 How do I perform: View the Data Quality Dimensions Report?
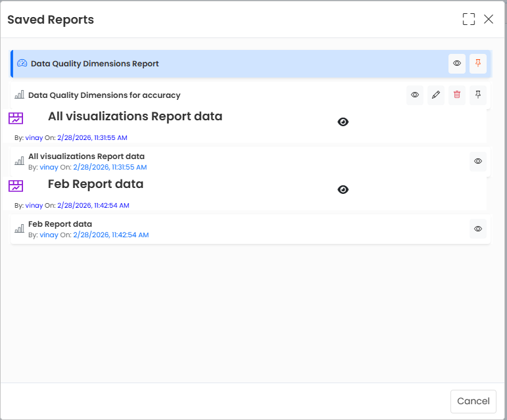tap(457, 63)
